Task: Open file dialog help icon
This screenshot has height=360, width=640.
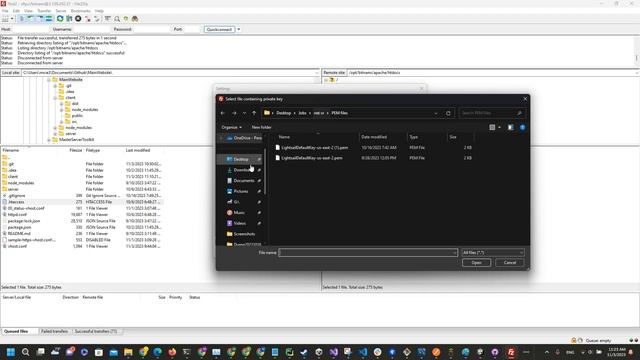Action: [x=522, y=127]
